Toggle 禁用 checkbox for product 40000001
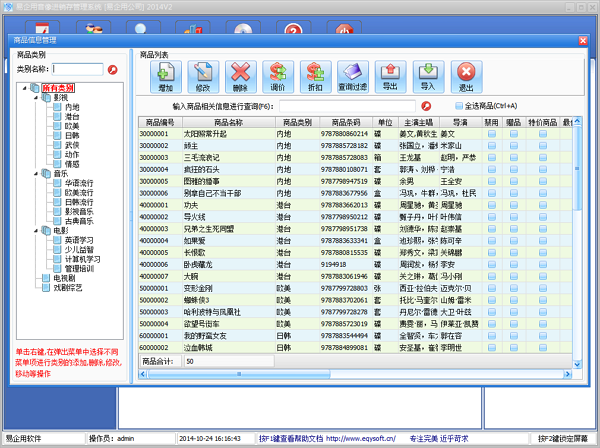600x448 pixels. (x=492, y=205)
